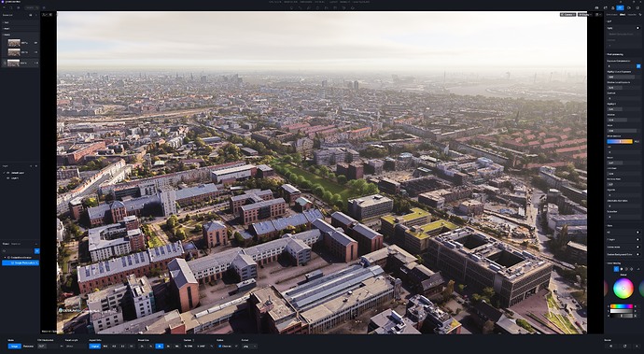644x354 pixels.
Task: Select second scene thumbnail in Scene list
Action: [x=14, y=52]
